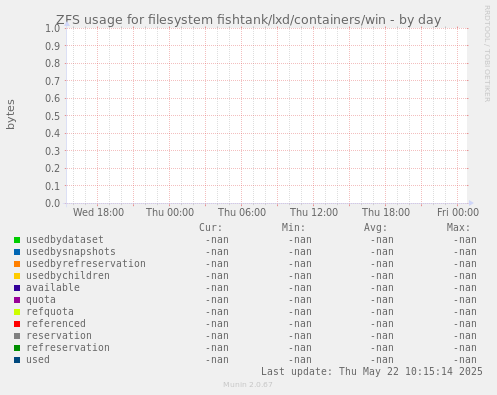Click the Munin 2.0.67 footer text
The height and width of the screenshot is (395, 497).
248,385
